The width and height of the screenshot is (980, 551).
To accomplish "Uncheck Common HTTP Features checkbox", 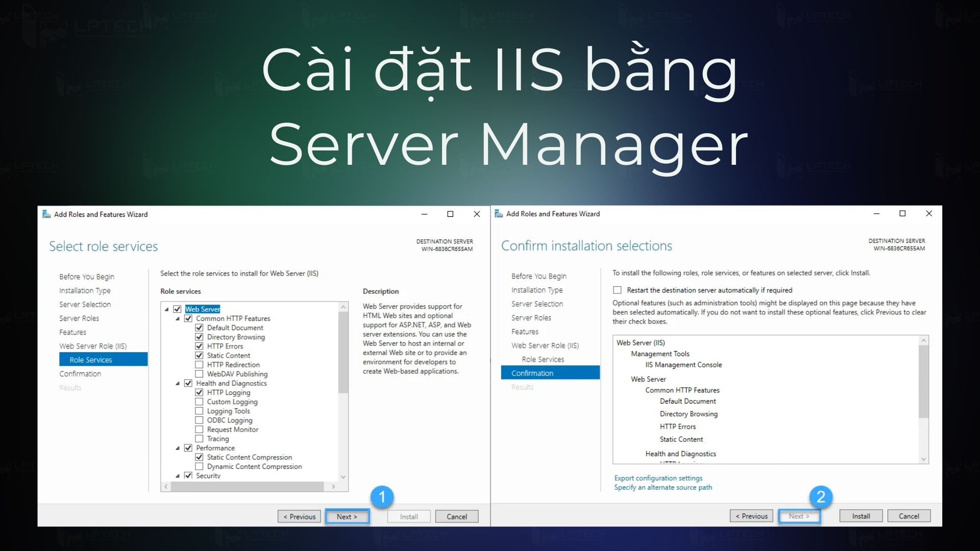I will coord(188,318).
